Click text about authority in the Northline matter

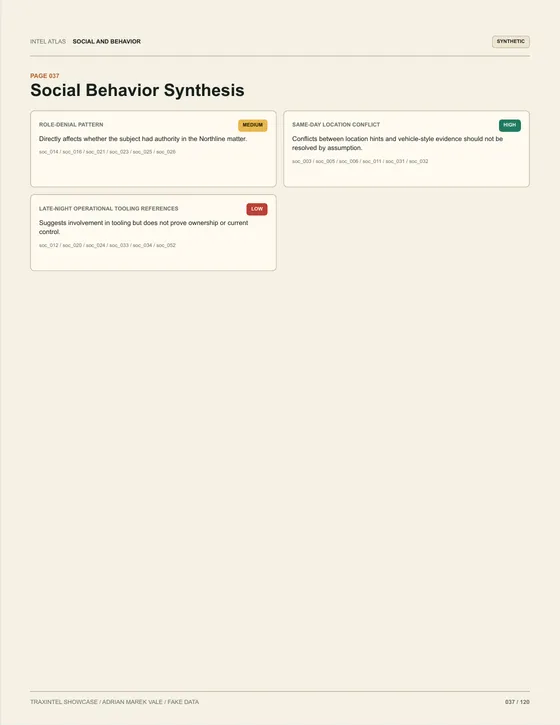(143, 139)
